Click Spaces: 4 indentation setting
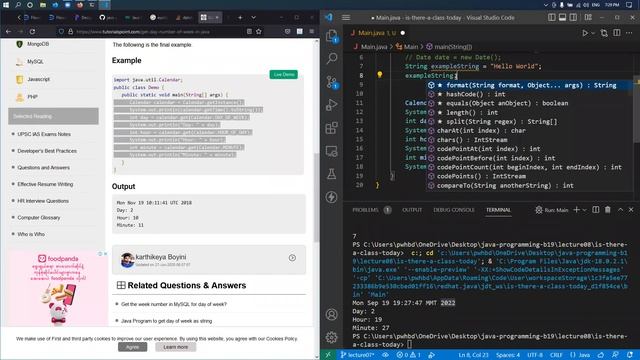640x360 pixels. click(508, 355)
